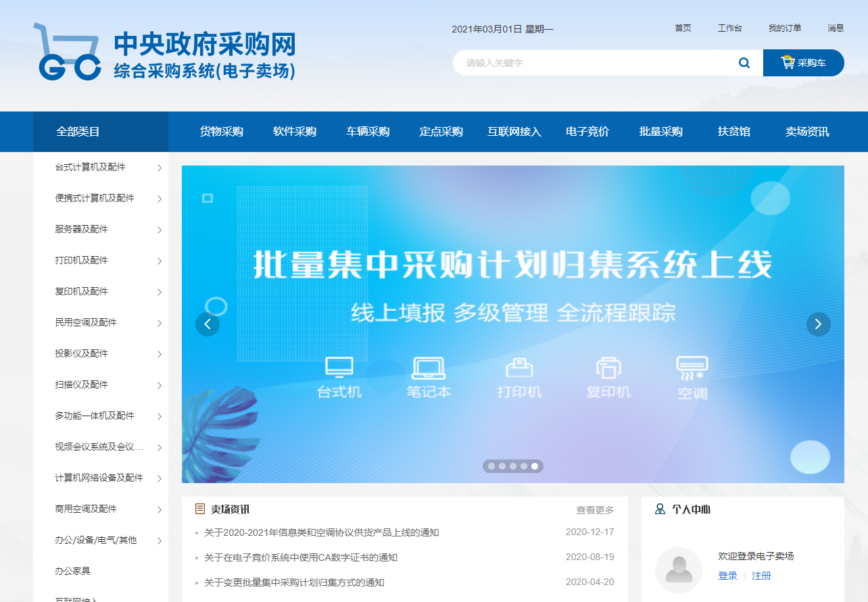Select the first carousel indicator dot
Screen dimensions: 868x602
491,466
